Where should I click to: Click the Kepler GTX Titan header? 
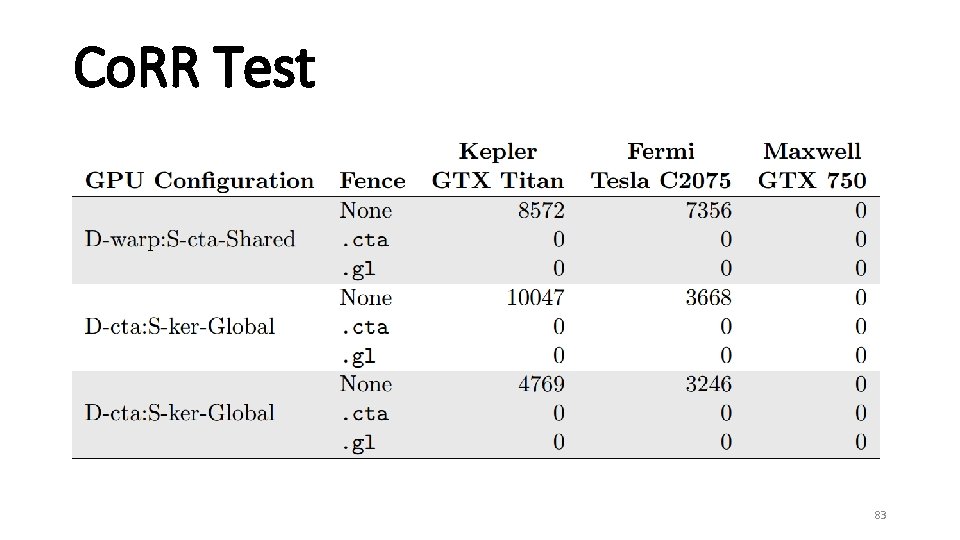coord(498,166)
